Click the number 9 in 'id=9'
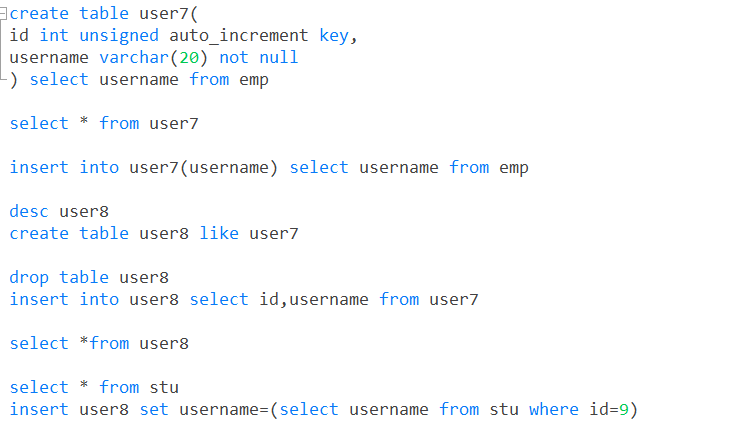 point(624,410)
